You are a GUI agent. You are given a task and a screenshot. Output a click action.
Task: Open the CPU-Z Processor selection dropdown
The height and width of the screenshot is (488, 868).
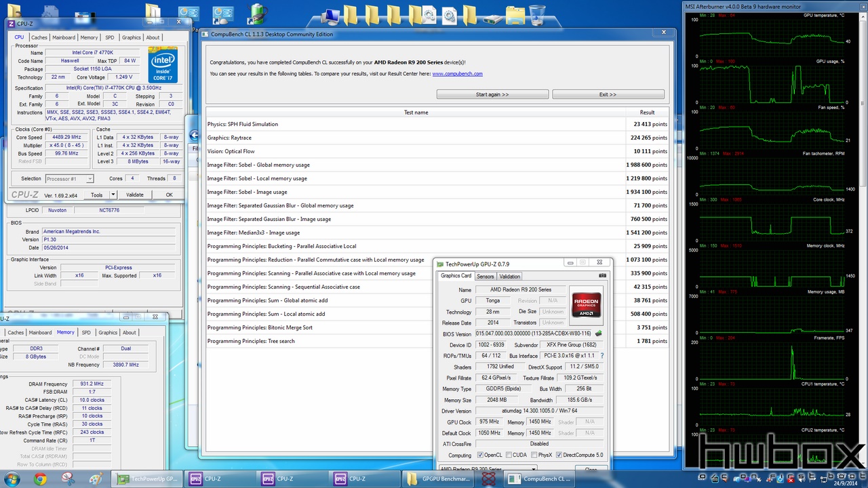[69, 179]
